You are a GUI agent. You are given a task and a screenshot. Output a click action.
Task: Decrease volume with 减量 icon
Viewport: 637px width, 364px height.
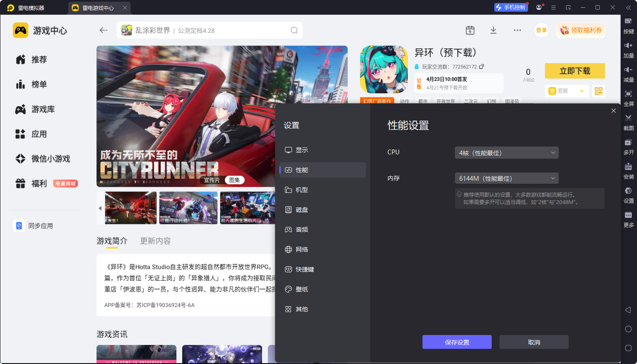[x=628, y=74]
